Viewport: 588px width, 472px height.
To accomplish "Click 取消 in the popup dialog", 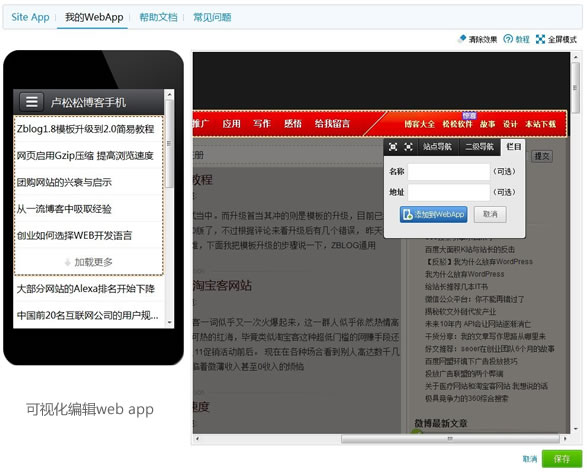I will click(x=490, y=214).
